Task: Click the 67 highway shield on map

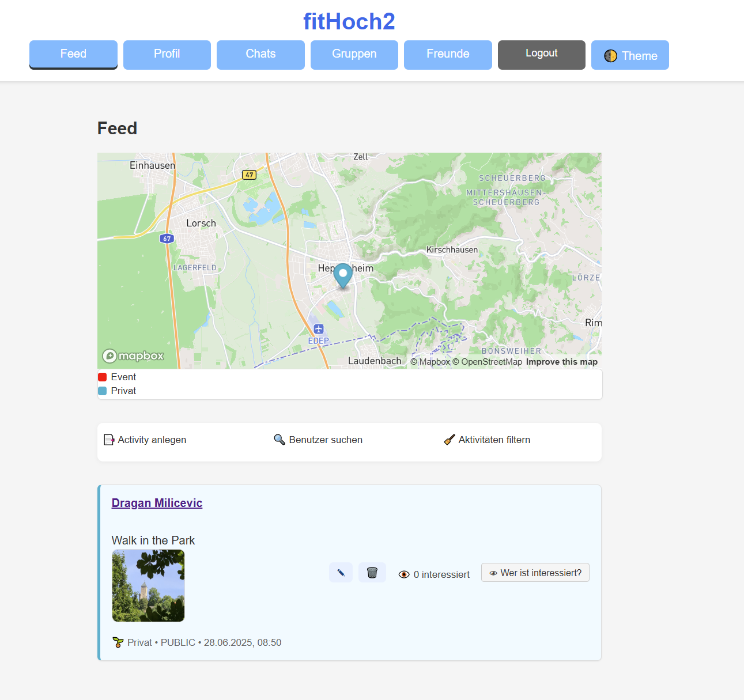Action: (167, 239)
